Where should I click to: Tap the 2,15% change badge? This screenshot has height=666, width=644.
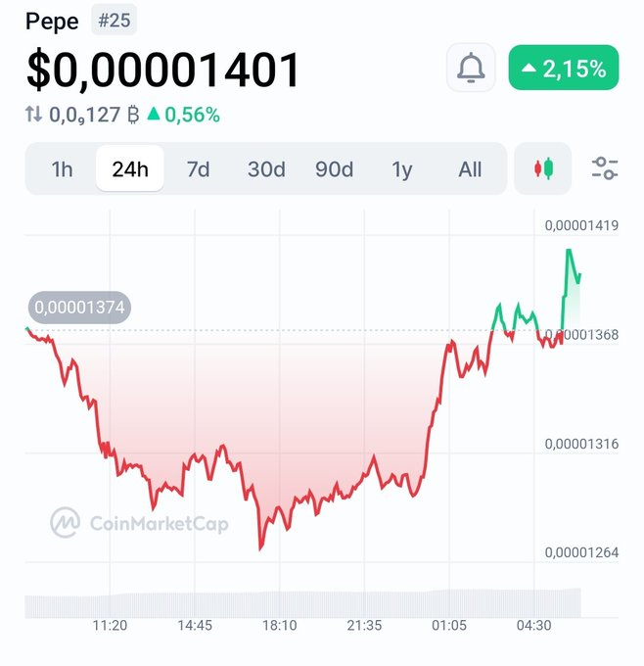click(564, 68)
